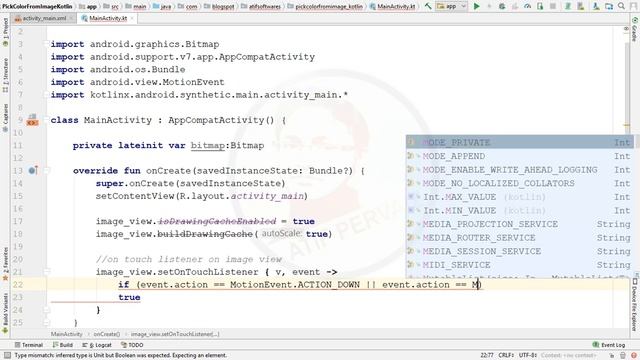
Task: Select MODE_NO_LOCALIZED_COLLATORS suggestion
Action: [x=520, y=183]
